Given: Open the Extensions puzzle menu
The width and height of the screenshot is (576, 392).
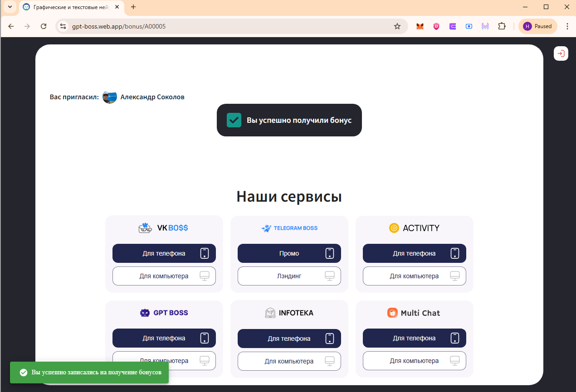Looking at the screenshot, I should (502, 26).
